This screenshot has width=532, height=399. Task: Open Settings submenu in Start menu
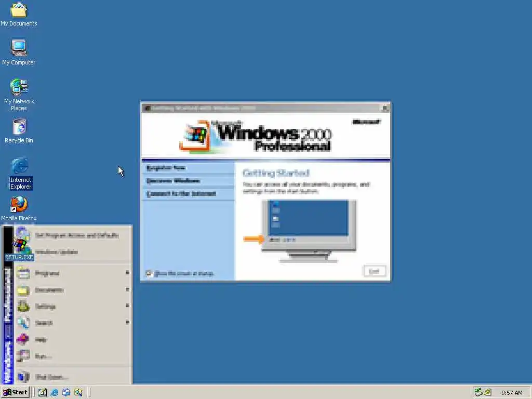[73, 307]
